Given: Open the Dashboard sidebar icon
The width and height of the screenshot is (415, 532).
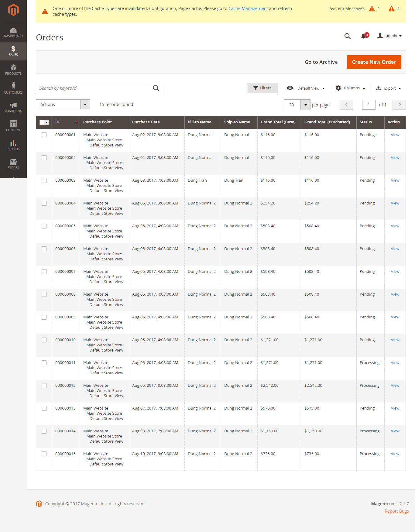Looking at the screenshot, I should tap(13, 33).
